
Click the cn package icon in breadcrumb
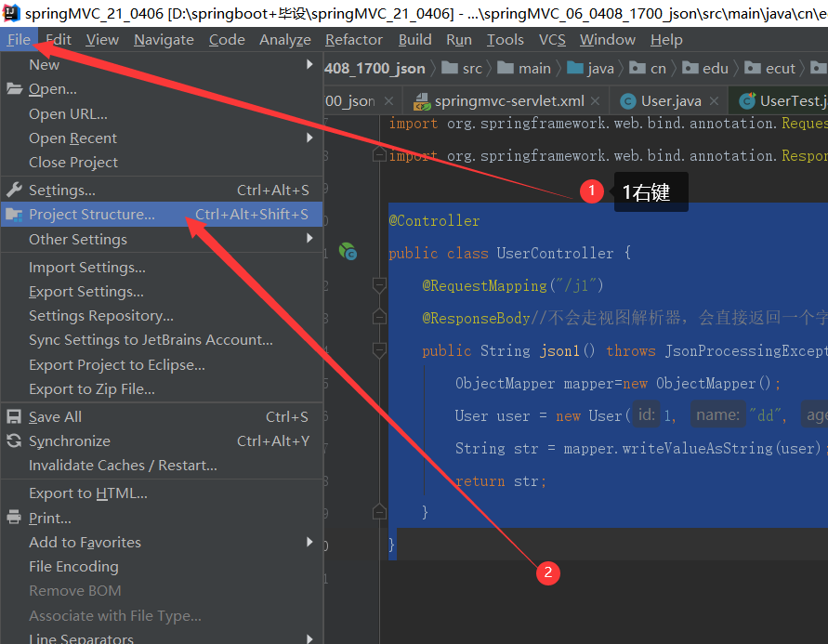tap(637, 68)
